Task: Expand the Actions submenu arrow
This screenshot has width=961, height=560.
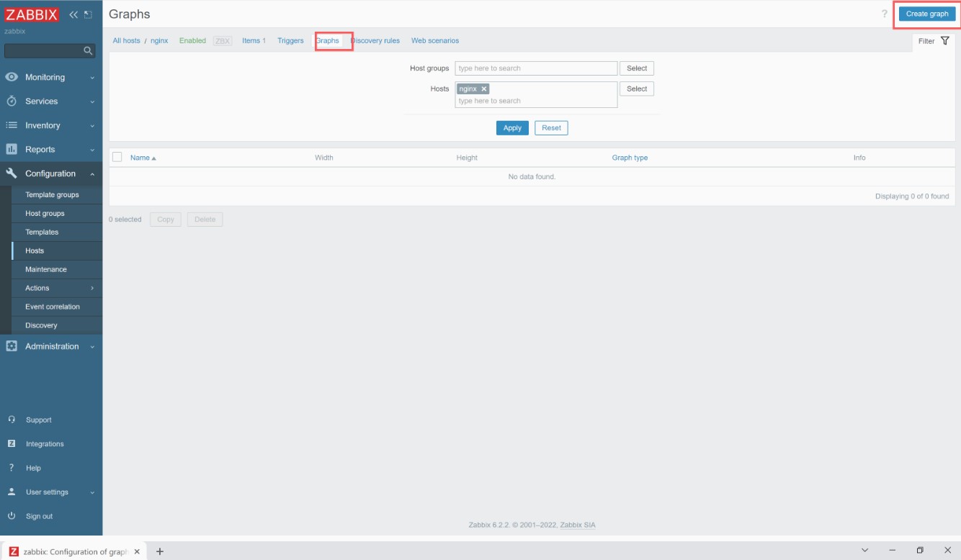Action: (x=92, y=288)
